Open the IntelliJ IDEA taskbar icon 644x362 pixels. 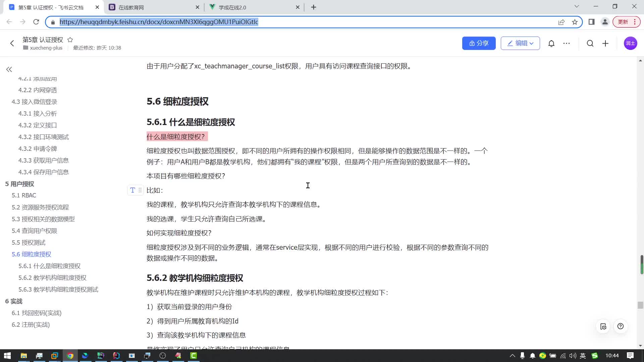(116, 356)
